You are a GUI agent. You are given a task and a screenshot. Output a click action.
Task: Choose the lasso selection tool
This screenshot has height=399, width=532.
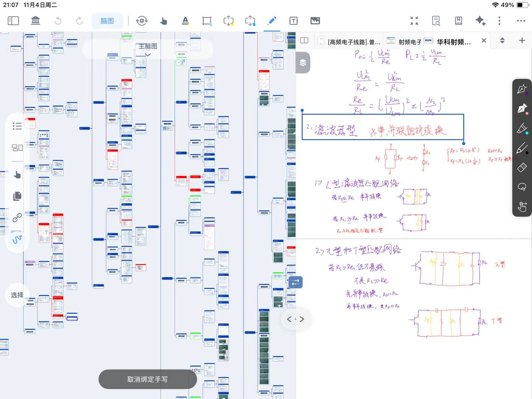pyautogui.click(x=522, y=187)
